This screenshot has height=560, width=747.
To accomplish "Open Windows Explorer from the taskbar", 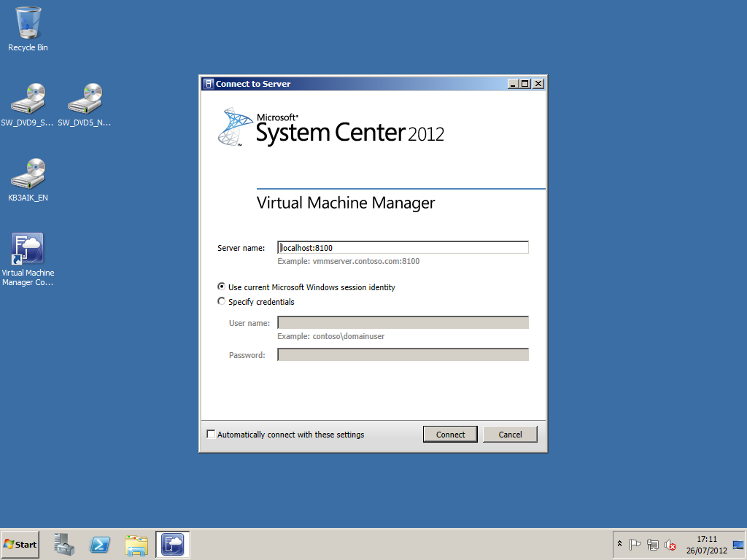I will coord(136,544).
